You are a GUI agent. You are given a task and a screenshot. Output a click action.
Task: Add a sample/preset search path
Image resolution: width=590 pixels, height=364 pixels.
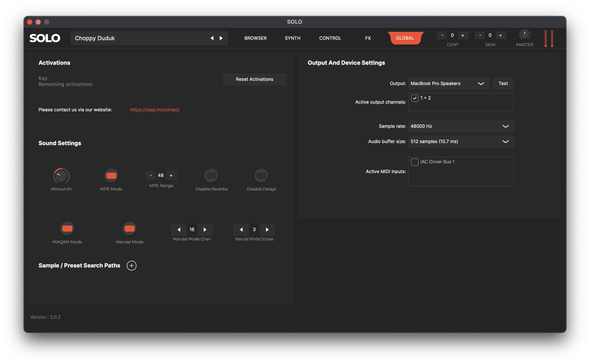click(x=132, y=265)
